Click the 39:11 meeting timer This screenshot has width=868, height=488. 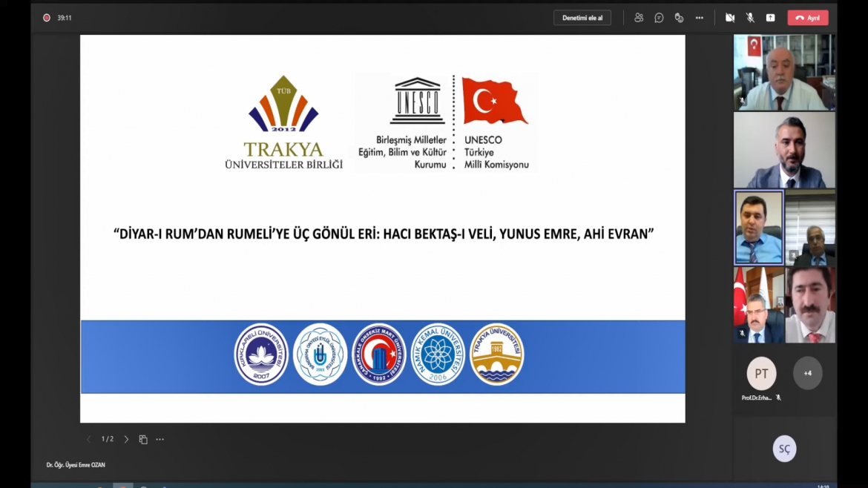(65, 18)
